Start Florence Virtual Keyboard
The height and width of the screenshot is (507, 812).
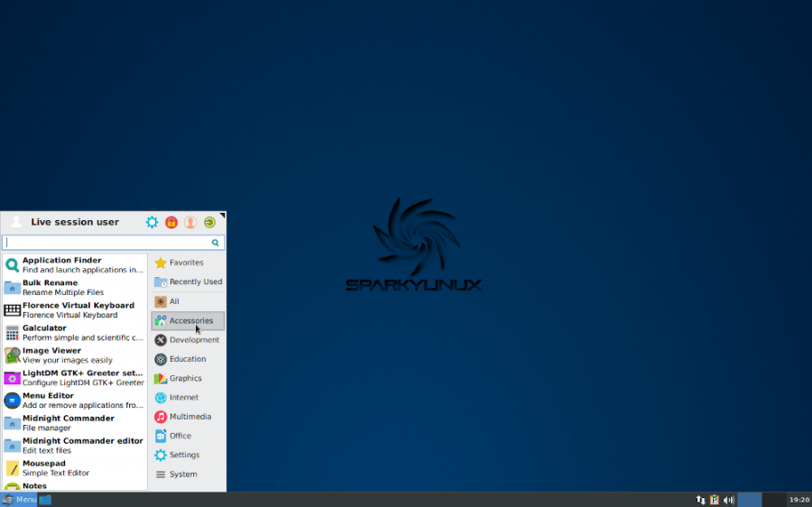75,310
